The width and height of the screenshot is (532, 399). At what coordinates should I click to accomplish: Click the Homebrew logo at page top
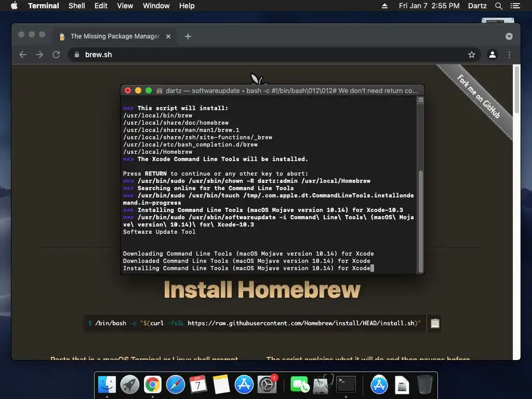pos(260,79)
